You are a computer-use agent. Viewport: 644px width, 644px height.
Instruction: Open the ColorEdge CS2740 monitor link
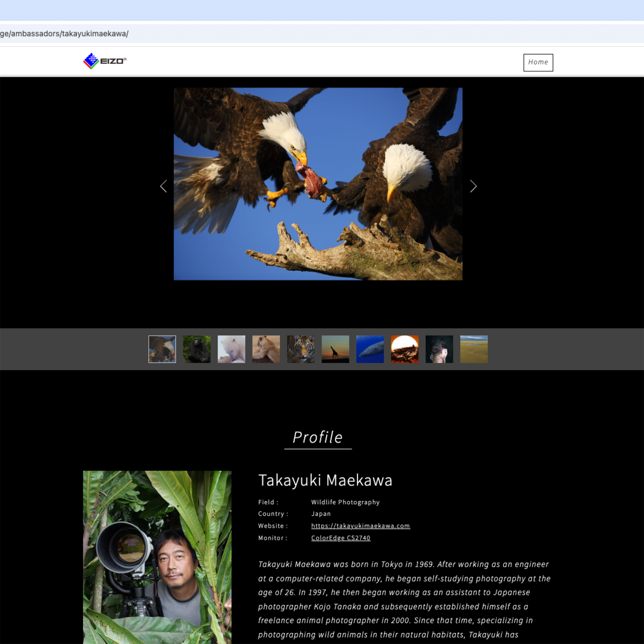341,538
